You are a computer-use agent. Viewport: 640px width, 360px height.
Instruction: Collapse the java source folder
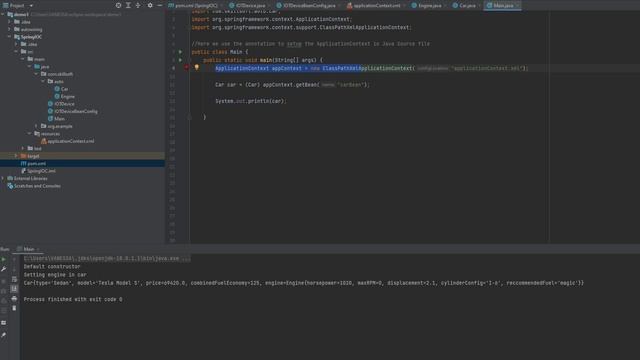coord(29,67)
